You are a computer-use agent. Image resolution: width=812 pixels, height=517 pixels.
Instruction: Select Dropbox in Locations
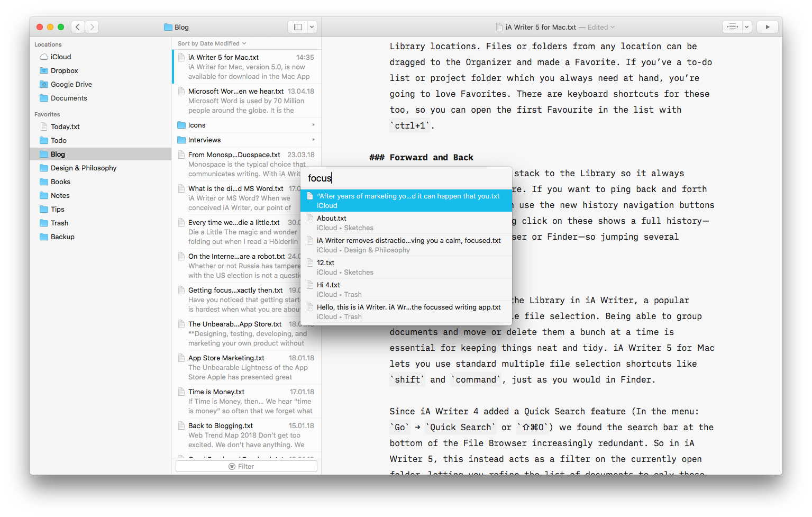click(101, 70)
